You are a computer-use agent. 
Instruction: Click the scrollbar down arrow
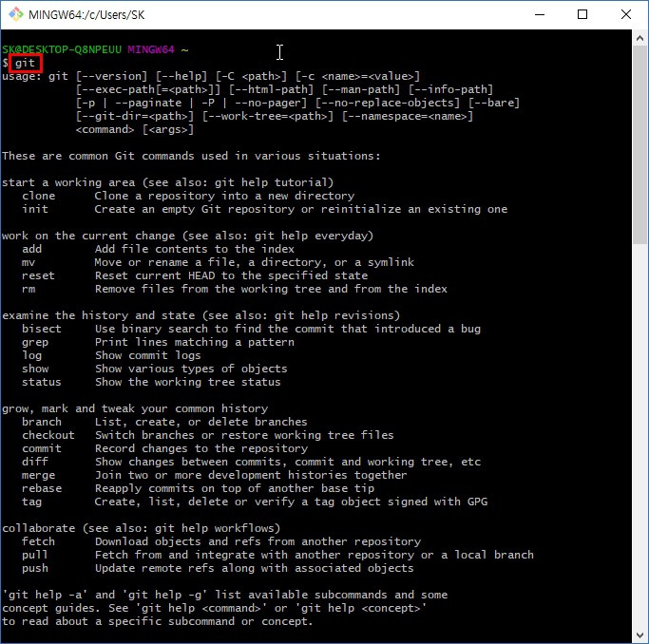(639, 635)
